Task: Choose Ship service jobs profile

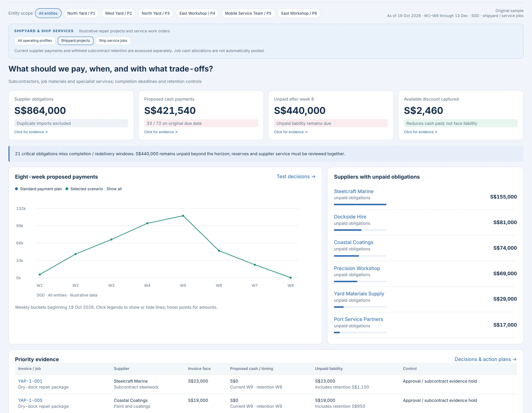Action: pos(113,41)
